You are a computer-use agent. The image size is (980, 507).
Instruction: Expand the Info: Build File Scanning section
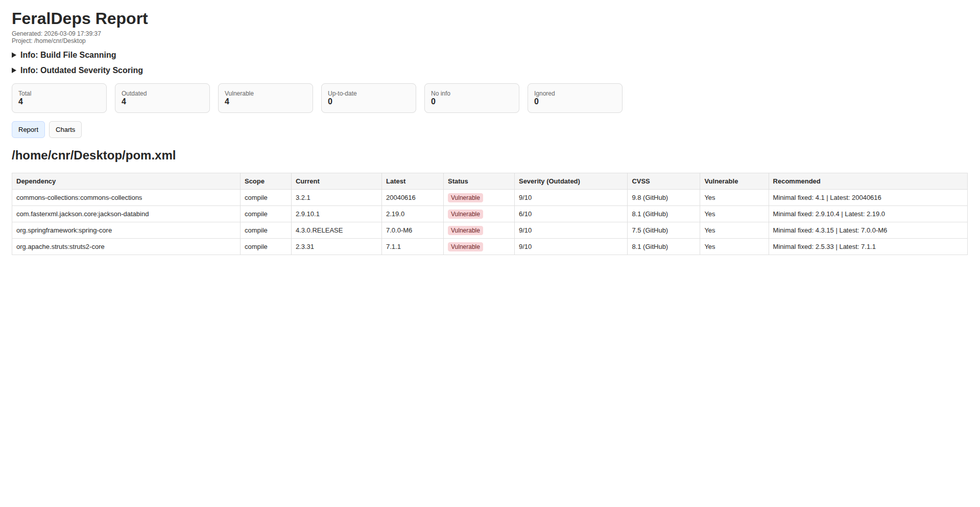point(64,55)
